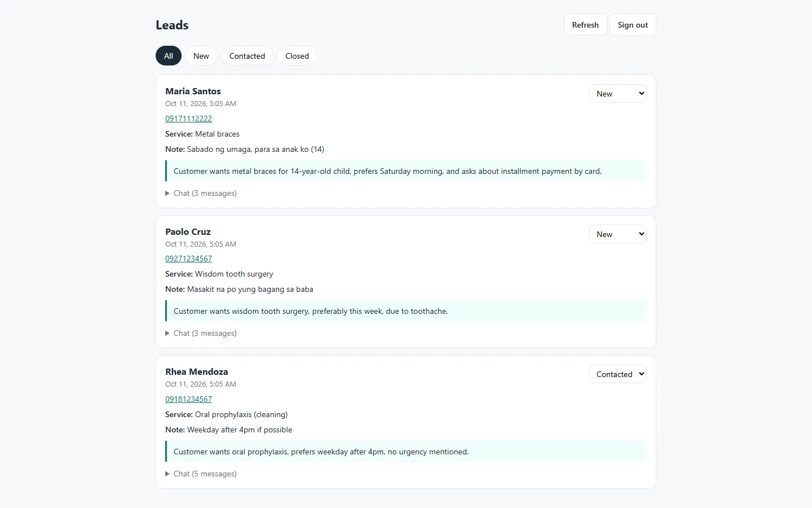Open status dropdown for Maria Santos
This screenshot has width=812, height=508.
pos(618,94)
